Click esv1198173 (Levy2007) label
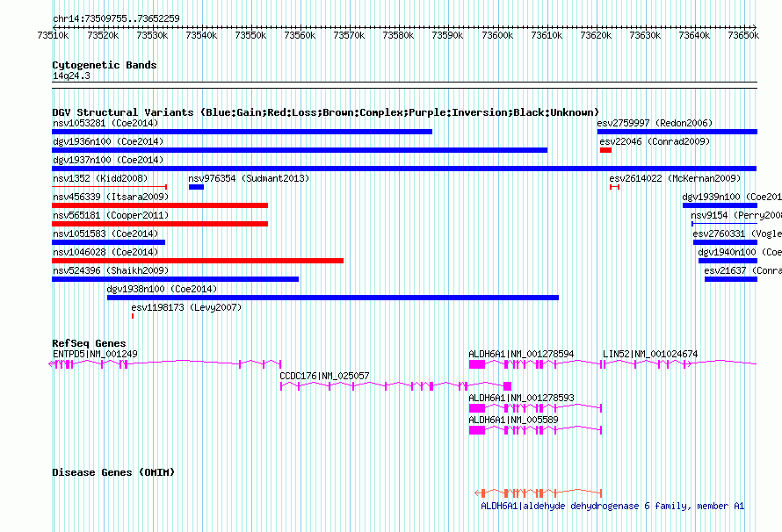782x532 pixels. (186, 307)
